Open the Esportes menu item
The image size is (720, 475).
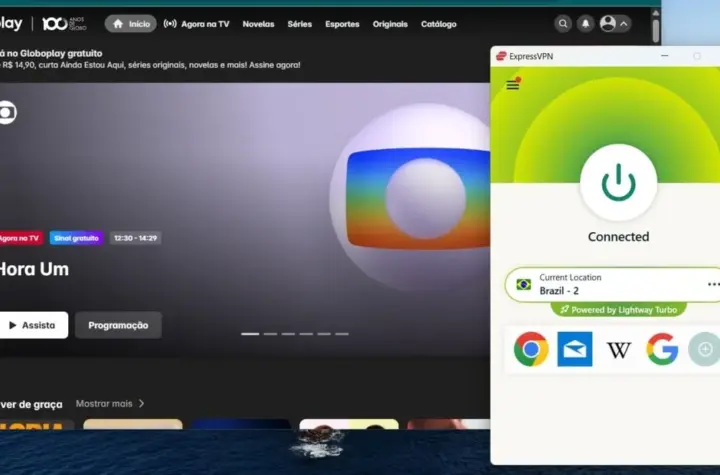point(343,24)
